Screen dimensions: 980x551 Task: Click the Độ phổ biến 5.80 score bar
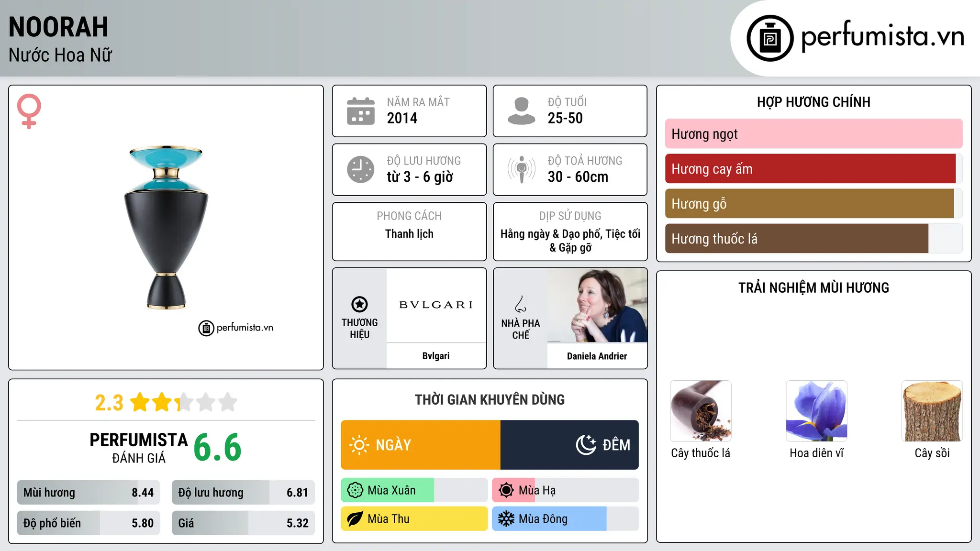(x=89, y=523)
